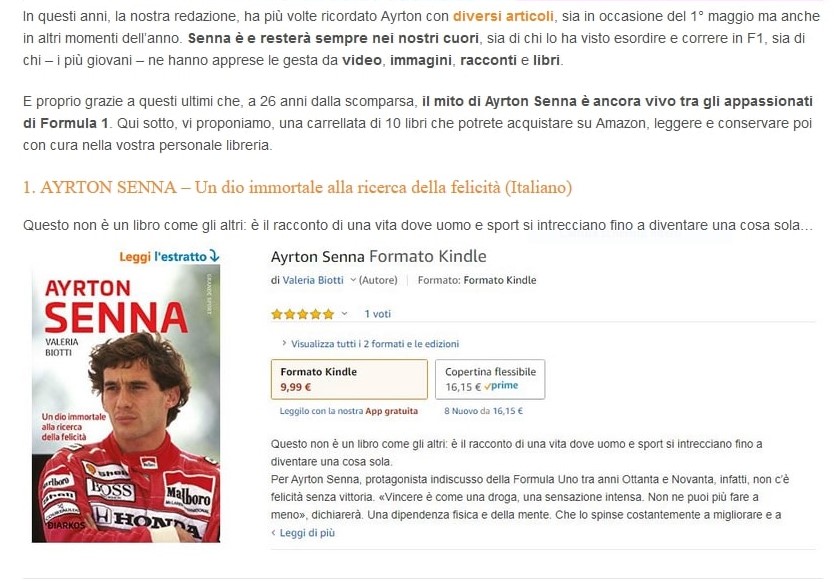Open the Valeria Biotti author link
This screenshot has width=840, height=582.
pyautogui.click(x=313, y=280)
